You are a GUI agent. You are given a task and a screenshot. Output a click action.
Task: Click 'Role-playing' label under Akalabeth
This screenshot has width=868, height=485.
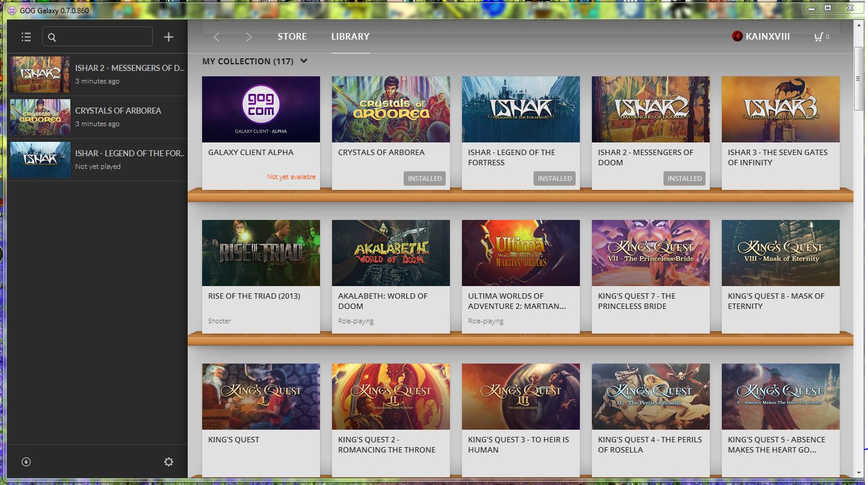pyautogui.click(x=356, y=321)
